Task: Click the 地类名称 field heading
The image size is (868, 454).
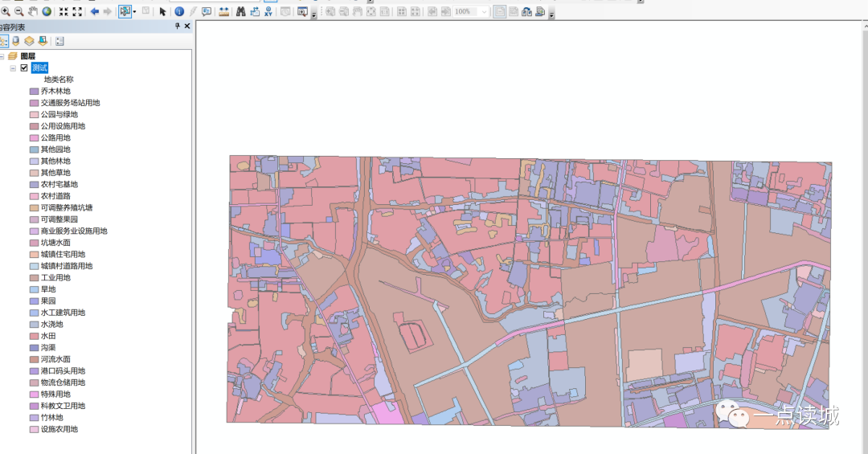Action: [x=58, y=80]
